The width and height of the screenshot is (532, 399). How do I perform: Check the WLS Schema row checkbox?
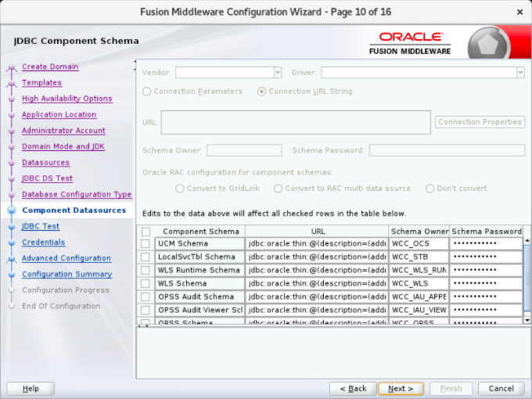(146, 283)
